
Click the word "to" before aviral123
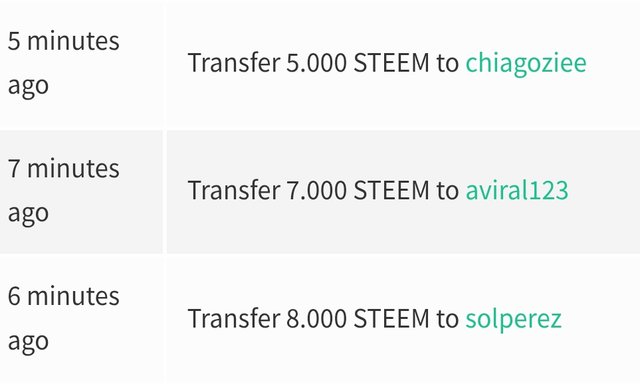[448, 191]
